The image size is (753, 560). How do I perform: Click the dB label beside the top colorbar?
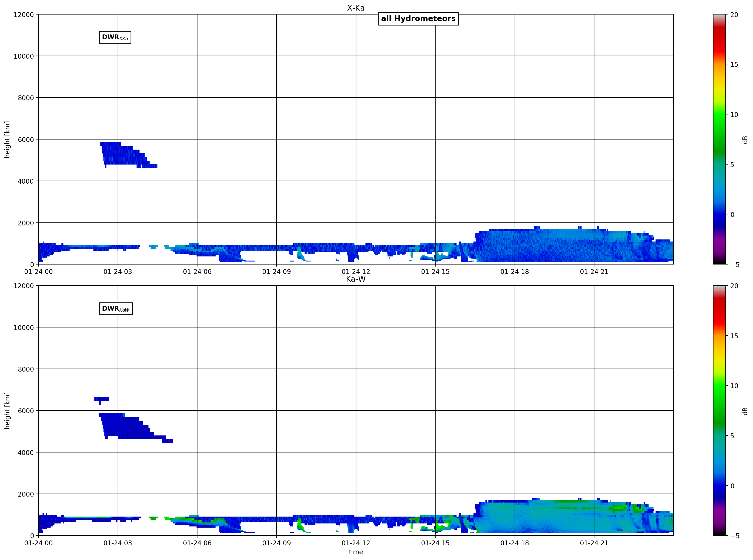click(x=745, y=140)
